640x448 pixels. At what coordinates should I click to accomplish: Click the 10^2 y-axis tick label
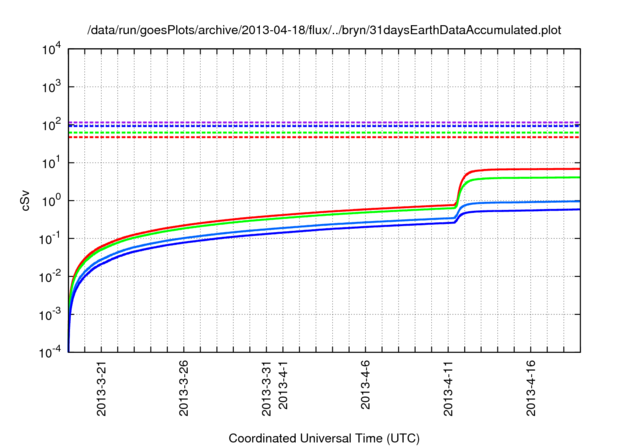tap(53, 125)
